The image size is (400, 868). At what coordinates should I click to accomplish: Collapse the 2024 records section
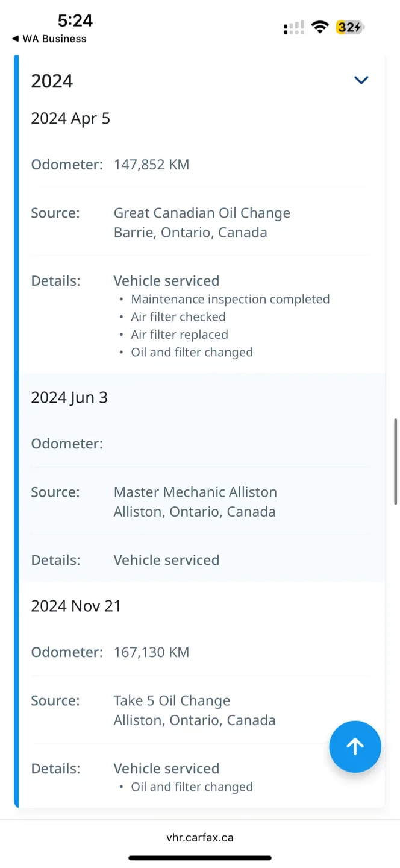click(x=361, y=80)
